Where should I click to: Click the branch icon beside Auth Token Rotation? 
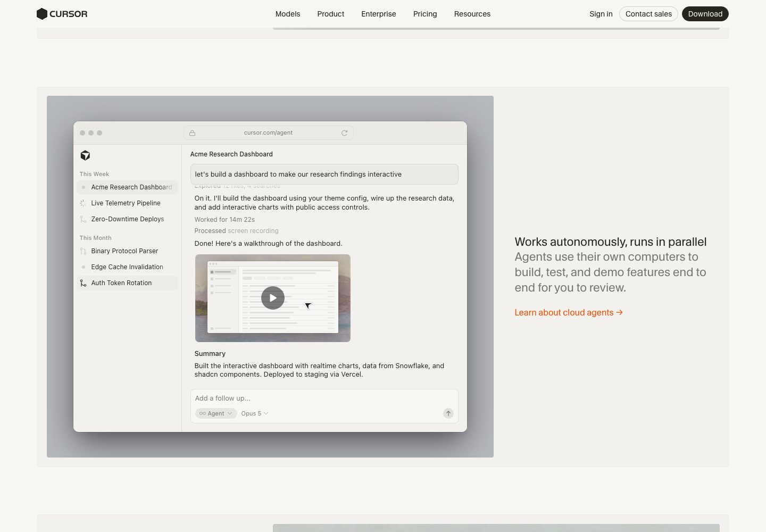[83, 283]
